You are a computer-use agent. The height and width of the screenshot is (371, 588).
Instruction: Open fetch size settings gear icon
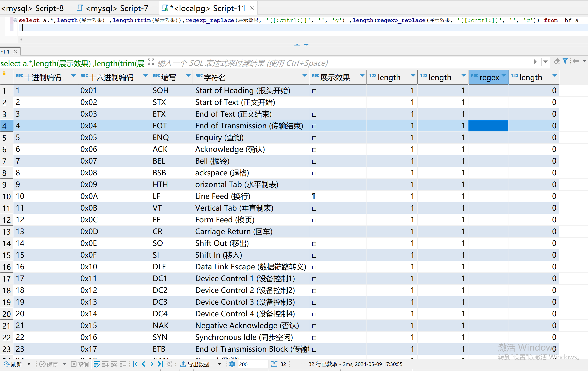(232, 364)
